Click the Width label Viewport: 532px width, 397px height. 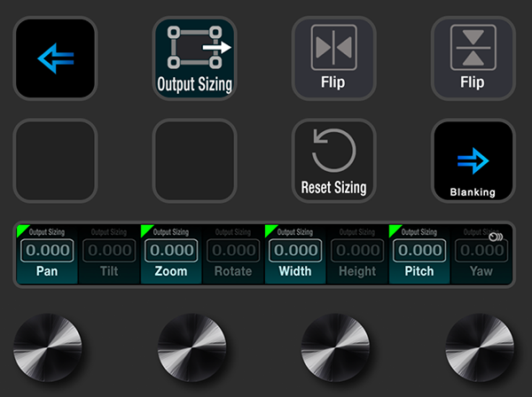pos(295,271)
